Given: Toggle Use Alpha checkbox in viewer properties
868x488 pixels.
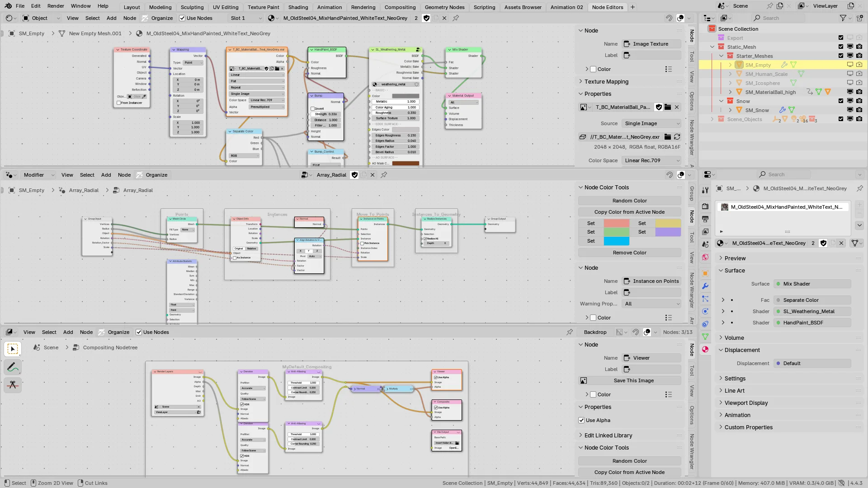Looking at the screenshot, I should [x=581, y=420].
